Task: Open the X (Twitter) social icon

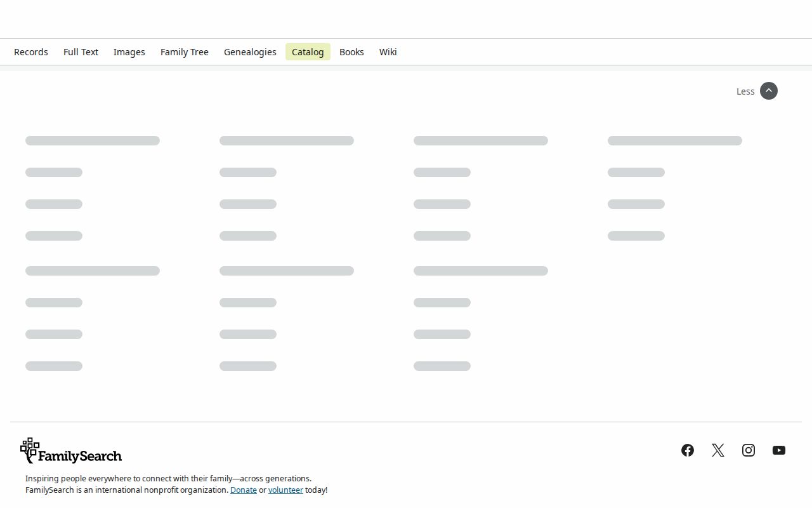Action: pyautogui.click(x=718, y=450)
